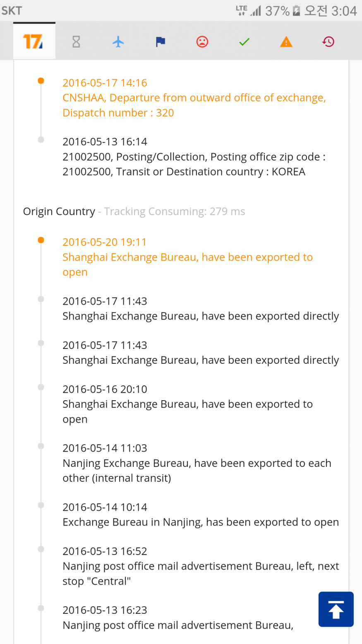Tap the blue scroll-to-top button
Viewport: 362px width, 644px height.
336,609
